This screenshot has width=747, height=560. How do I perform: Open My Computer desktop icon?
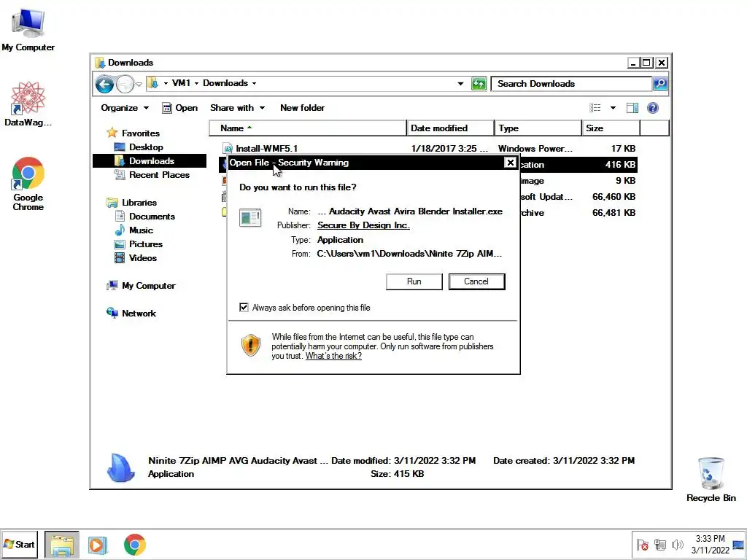[28, 29]
